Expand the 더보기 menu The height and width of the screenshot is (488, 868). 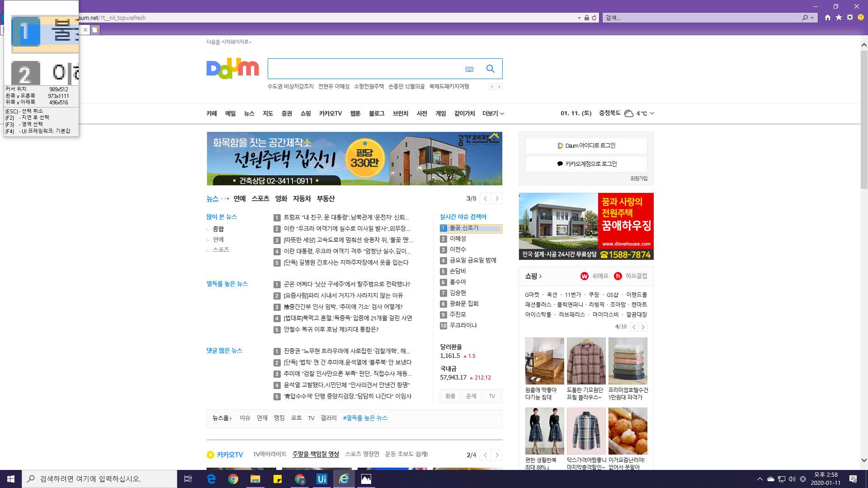click(x=493, y=113)
